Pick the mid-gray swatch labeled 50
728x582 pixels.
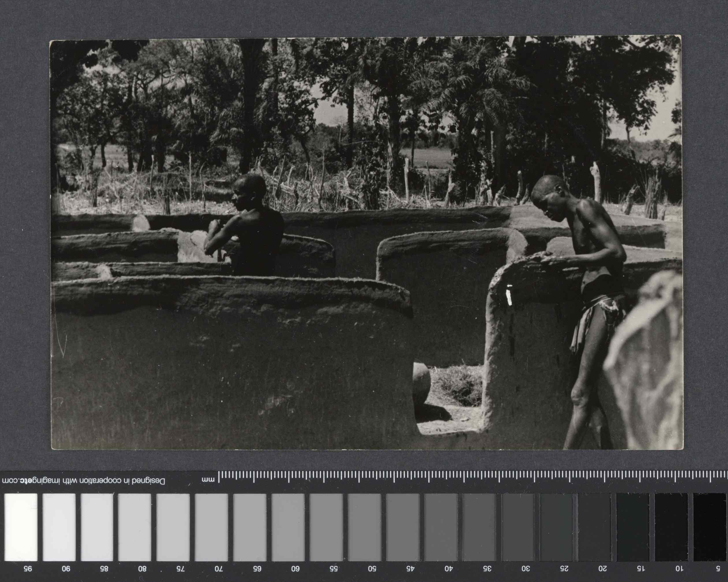click(x=364, y=527)
